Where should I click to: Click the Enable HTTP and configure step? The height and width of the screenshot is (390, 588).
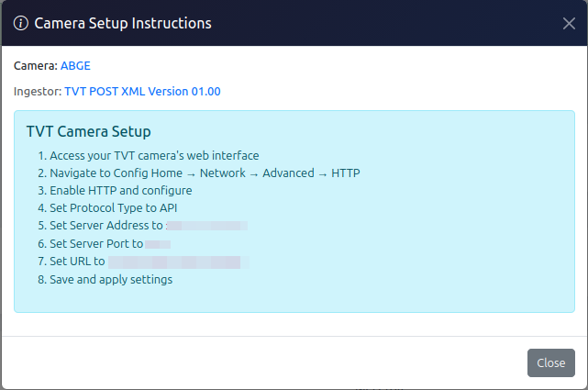[x=120, y=191]
